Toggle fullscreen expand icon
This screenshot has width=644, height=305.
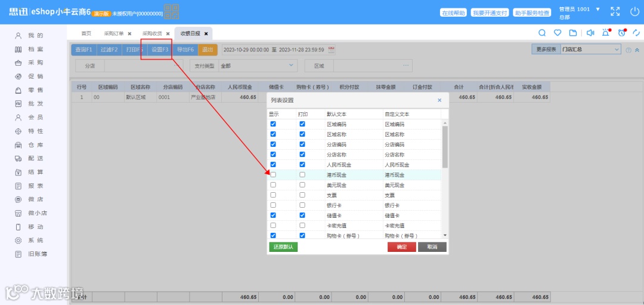(x=615, y=11)
